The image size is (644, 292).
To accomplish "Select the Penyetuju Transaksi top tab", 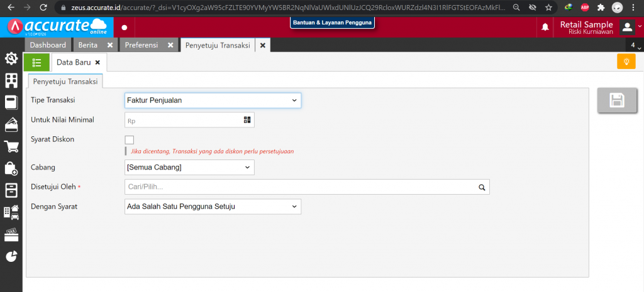I will tap(218, 45).
